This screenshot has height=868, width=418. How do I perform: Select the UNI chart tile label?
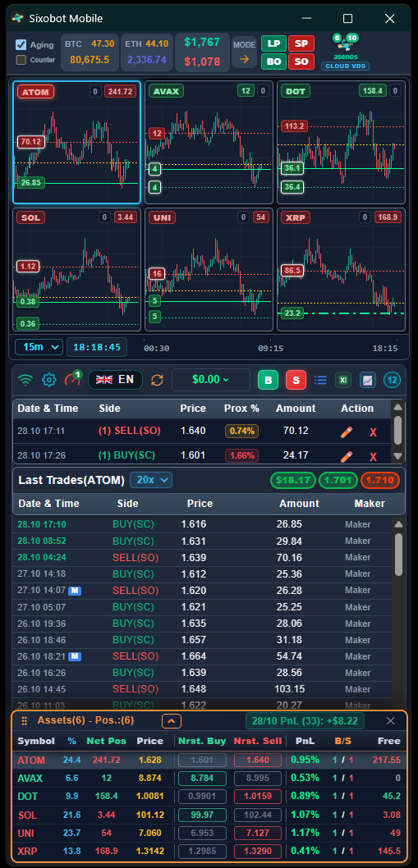162,217
